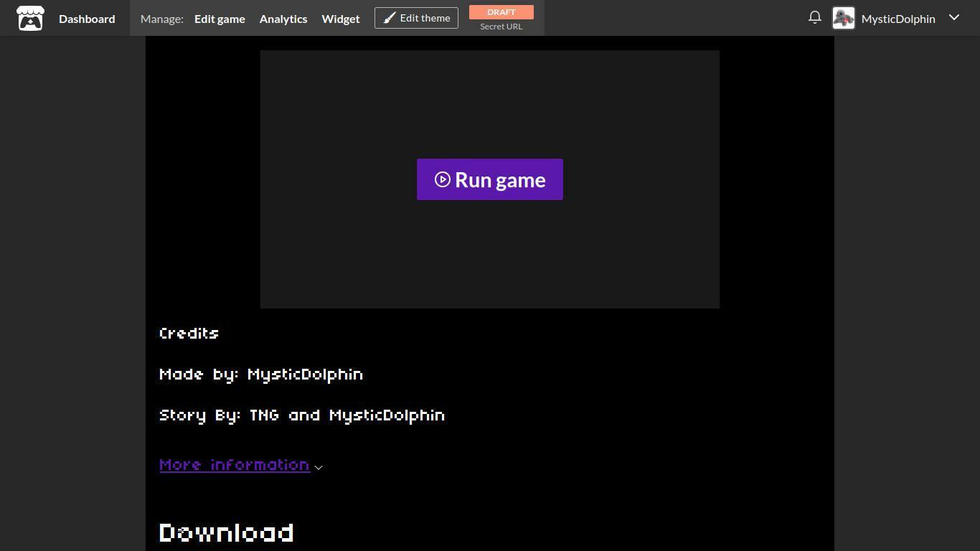Click the Credits text line
The width and height of the screenshot is (980, 551).
pyautogui.click(x=189, y=334)
